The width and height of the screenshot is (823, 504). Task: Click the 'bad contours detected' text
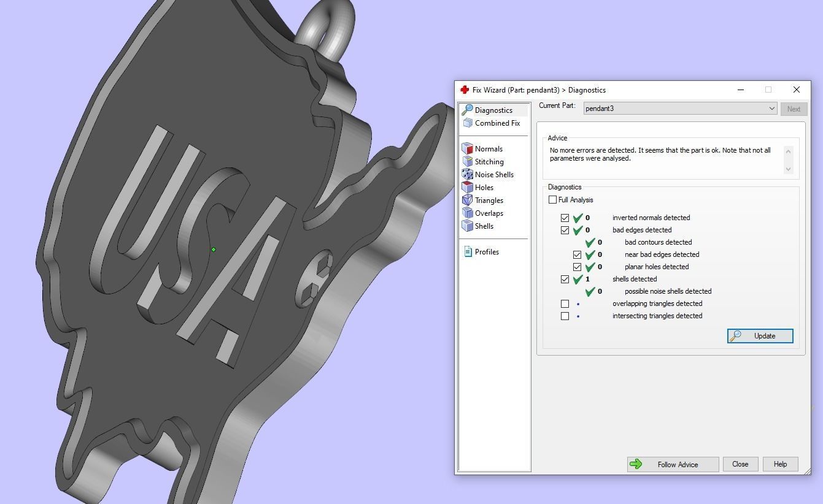tap(658, 242)
